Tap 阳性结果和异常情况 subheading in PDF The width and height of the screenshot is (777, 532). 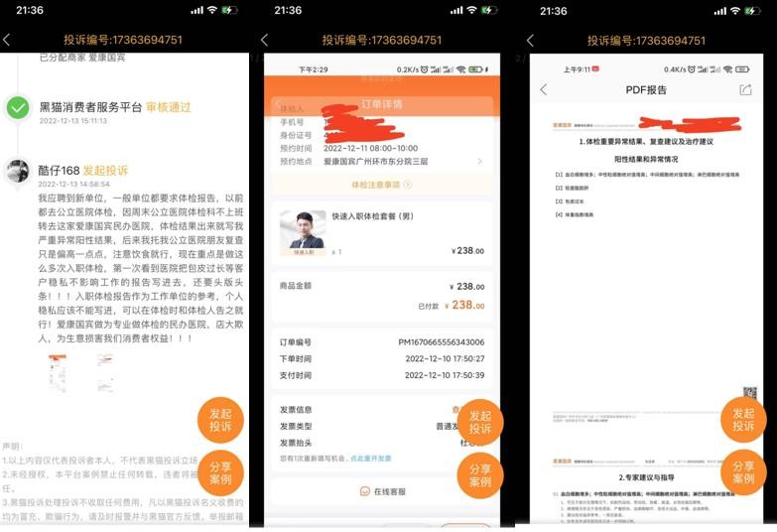click(646, 159)
